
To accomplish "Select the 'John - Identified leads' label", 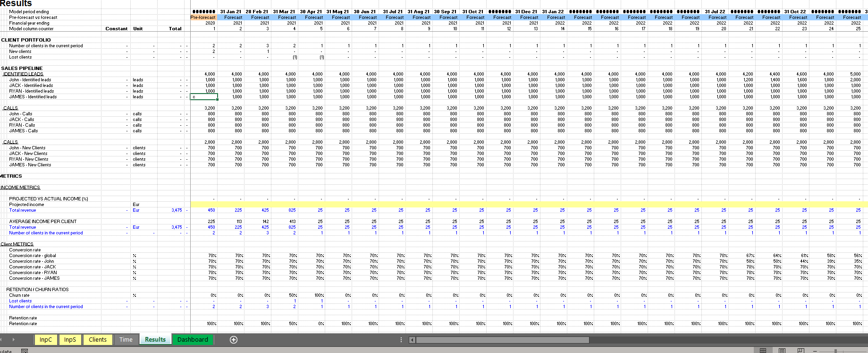I will [30, 80].
